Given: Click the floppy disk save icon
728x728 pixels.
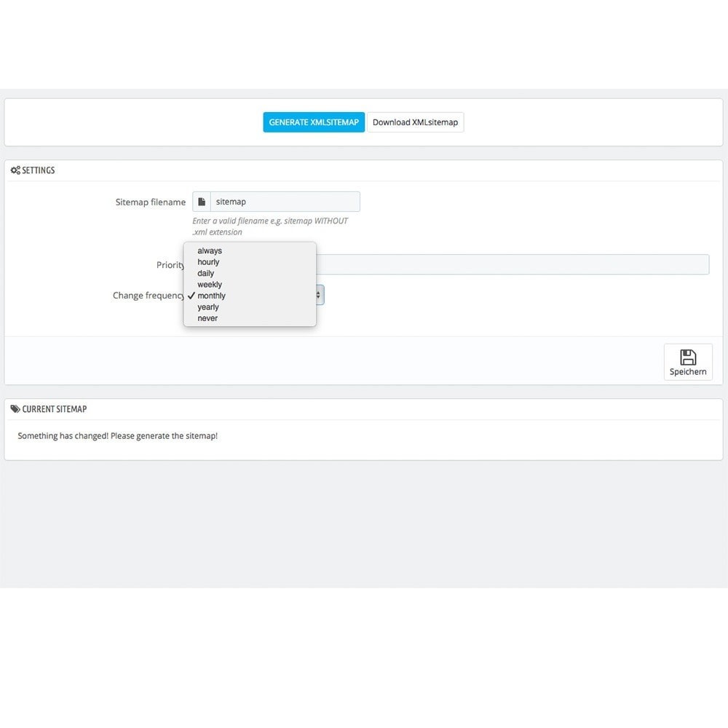Looking at the screenshot, I should coord(688,357).
